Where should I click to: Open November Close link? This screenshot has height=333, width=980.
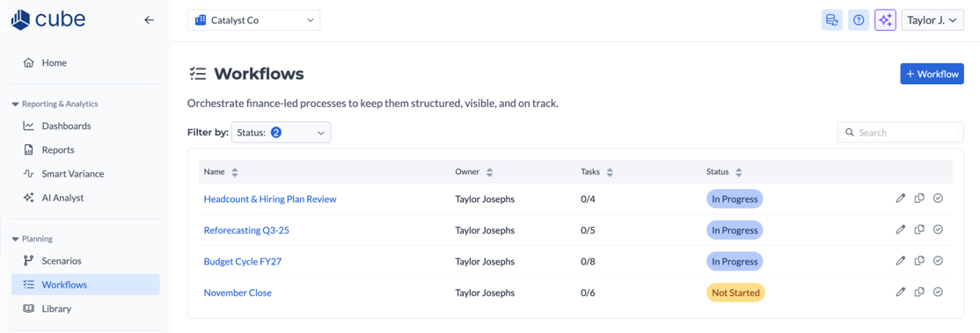[238, 293]
